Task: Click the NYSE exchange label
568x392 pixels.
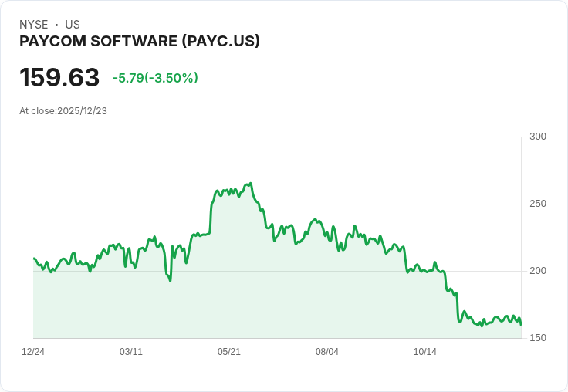Action: pyautogui.click(x=34, y=25)
